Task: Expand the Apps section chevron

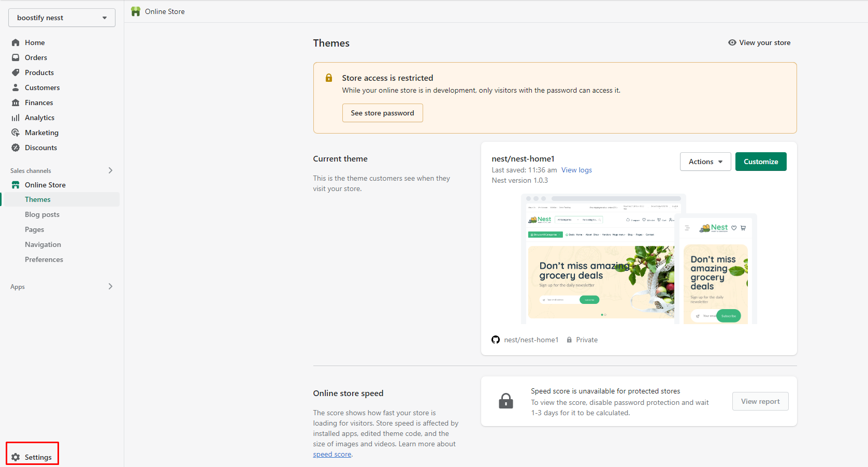Action: [x=110, y=286]
